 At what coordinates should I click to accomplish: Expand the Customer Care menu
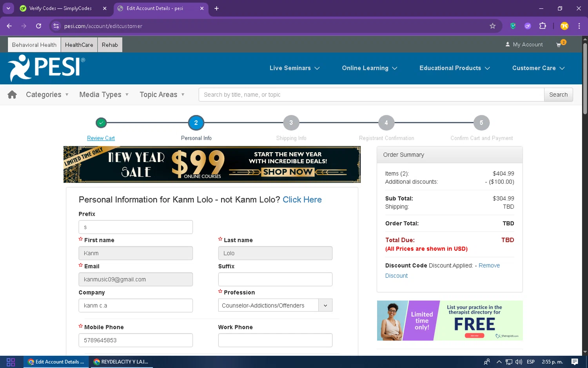tap(538, 68)
